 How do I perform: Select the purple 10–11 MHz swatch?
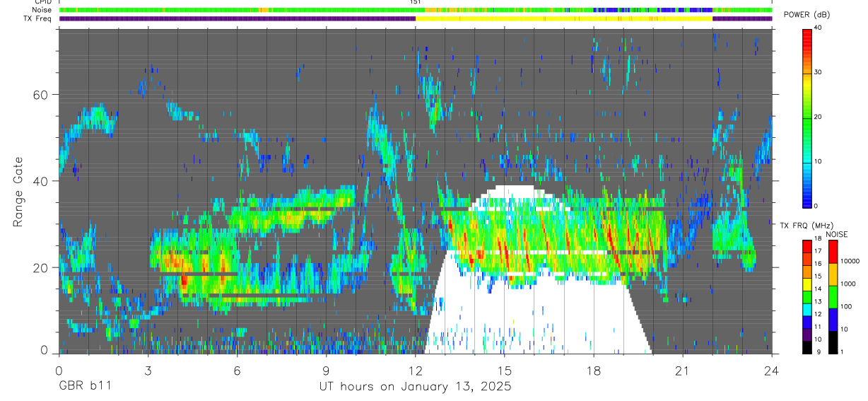coord(807,333)
